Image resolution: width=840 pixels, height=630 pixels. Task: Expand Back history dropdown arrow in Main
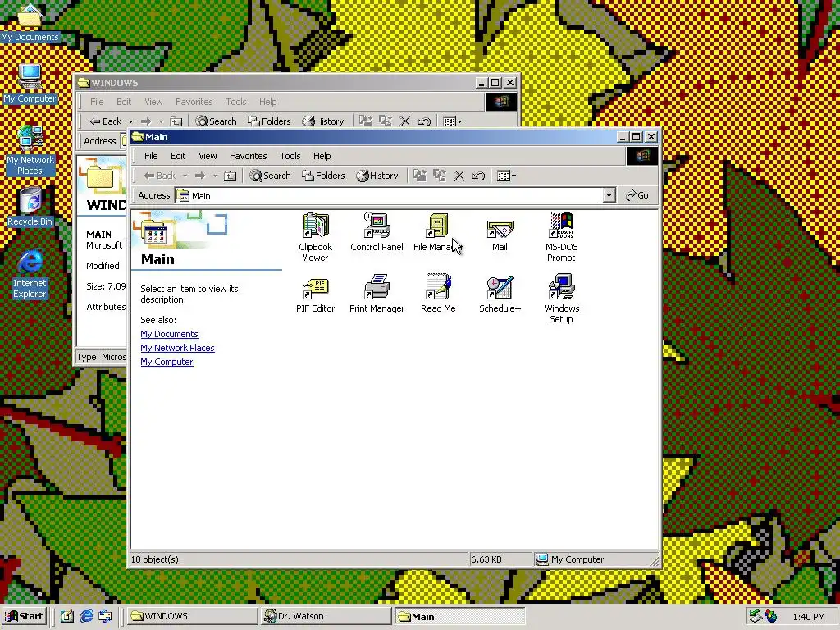[x=185, y=176]
